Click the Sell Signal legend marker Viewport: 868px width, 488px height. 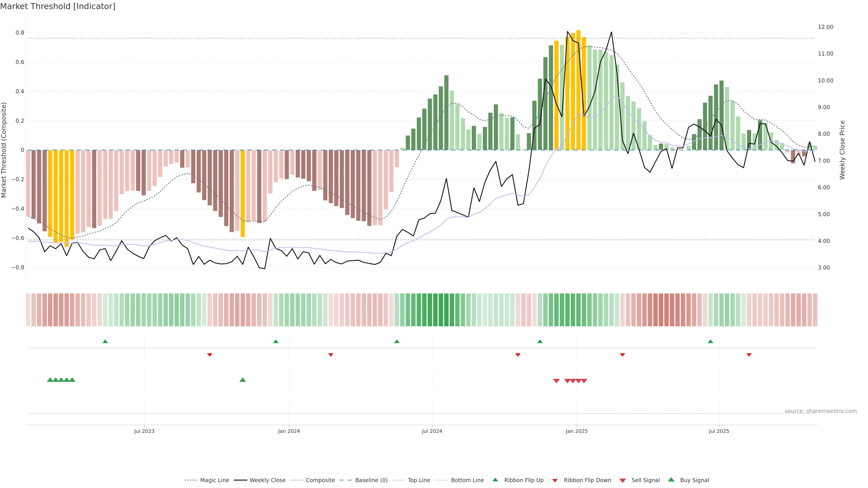tap(622, 480)
